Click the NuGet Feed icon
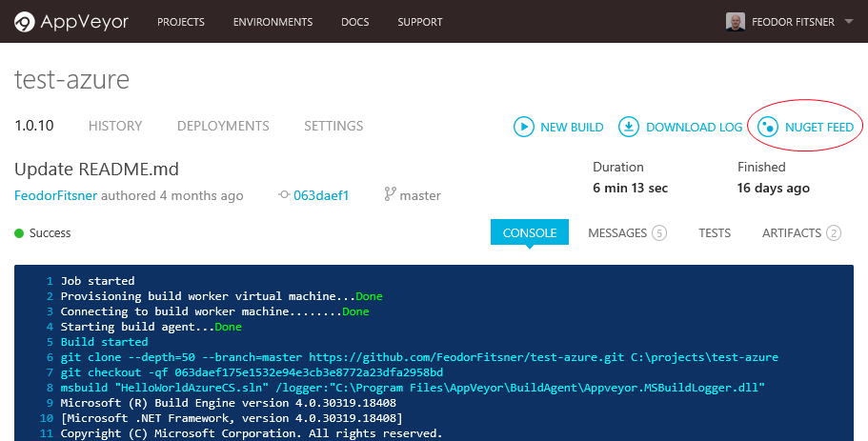Screen dimensions: 868x441 768,127
